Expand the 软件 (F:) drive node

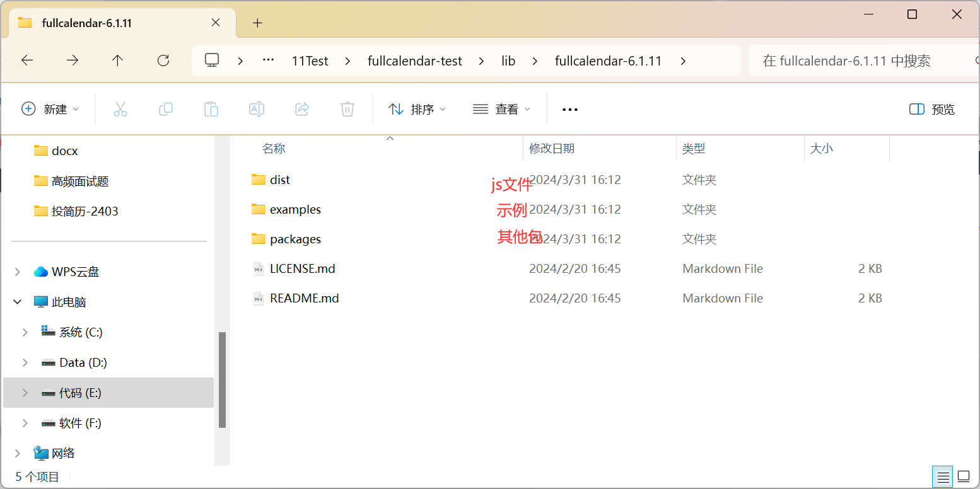25,423
